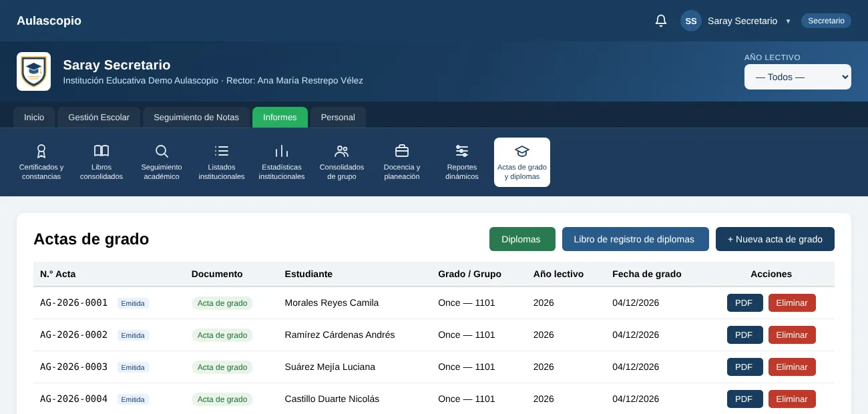Image resolution: width=868 pixels, height=414 pixels.
Task: Click Emitida badge on AG-2026-0003
Action: (133, 367)
